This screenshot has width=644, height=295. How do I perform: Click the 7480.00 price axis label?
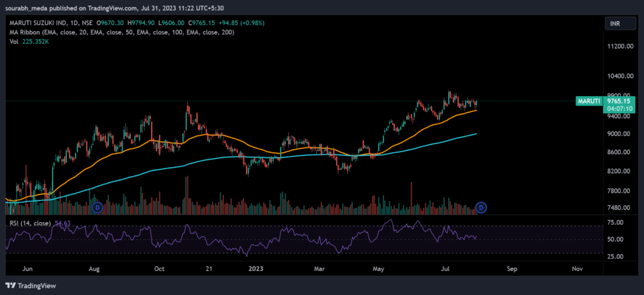618,208
